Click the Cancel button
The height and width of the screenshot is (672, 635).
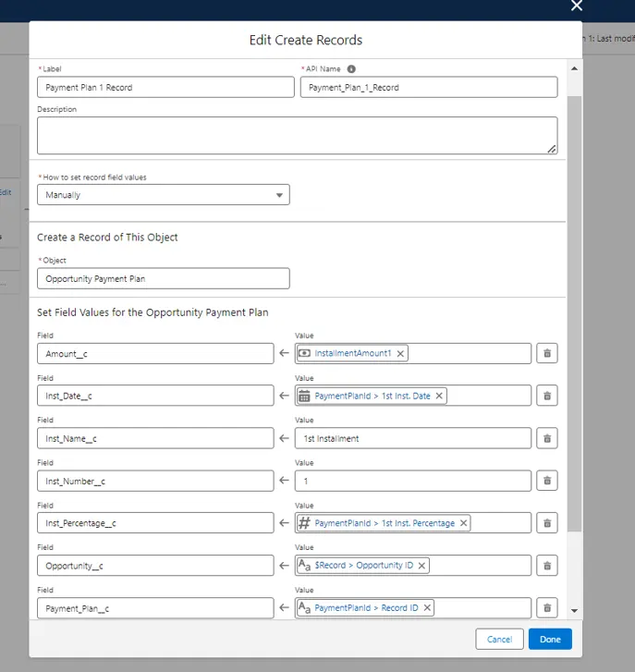(499, 639)
